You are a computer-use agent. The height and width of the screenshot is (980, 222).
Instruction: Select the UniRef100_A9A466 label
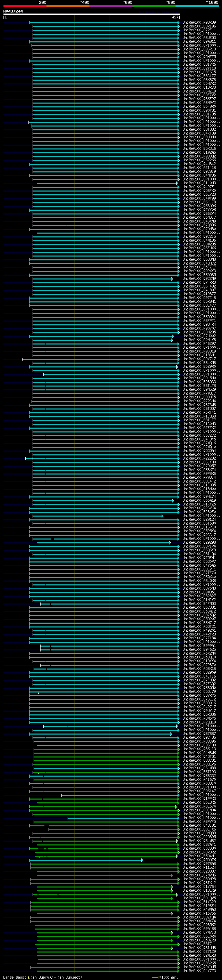pos(199,929)
